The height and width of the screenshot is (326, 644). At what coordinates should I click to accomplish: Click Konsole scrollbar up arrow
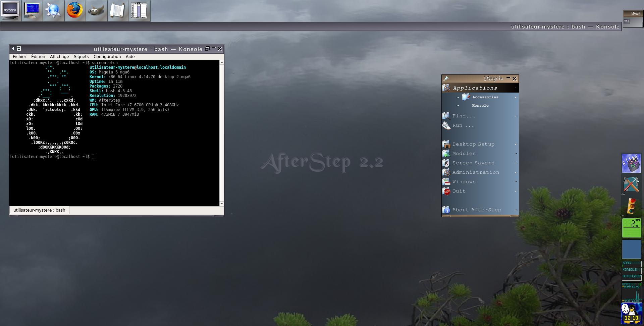pos(221,63)
